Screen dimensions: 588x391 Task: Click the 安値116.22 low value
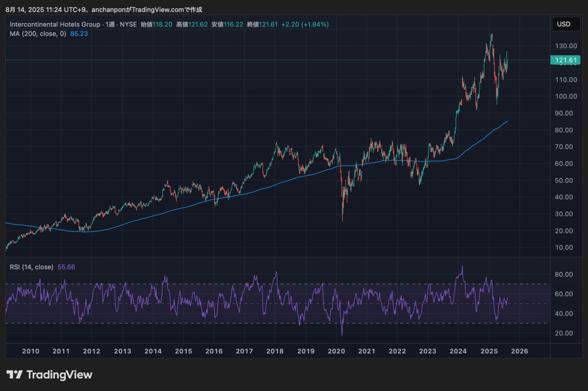point(227,24)
